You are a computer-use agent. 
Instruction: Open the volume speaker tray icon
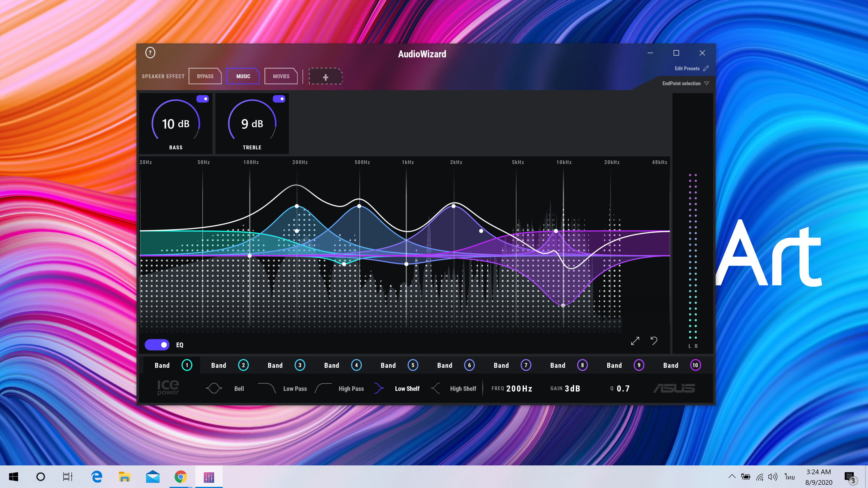click(772, 476)
